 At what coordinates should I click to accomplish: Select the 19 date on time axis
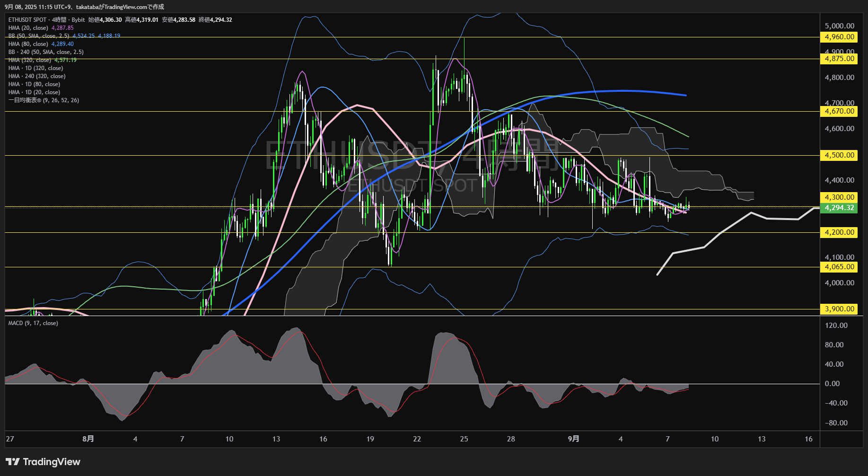pos(370,439)
